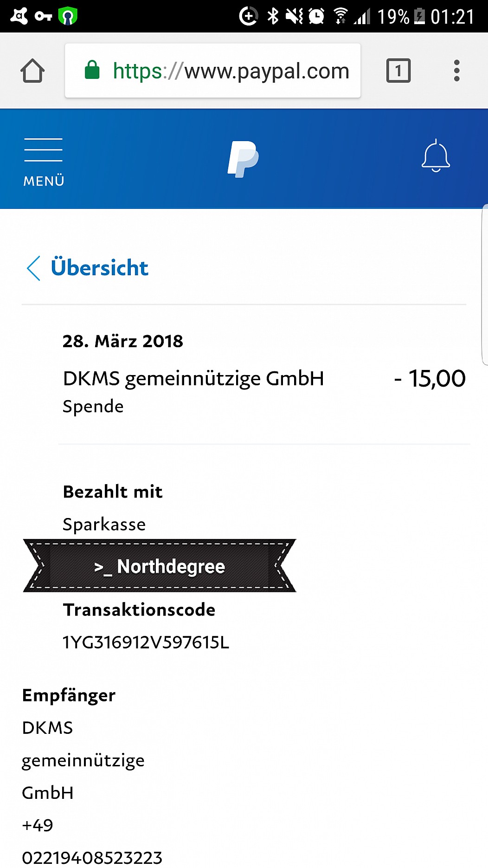This screenshot has width=488, height=868.
Task: Open browser three-dot overflow menu
Action: (456, 71)
